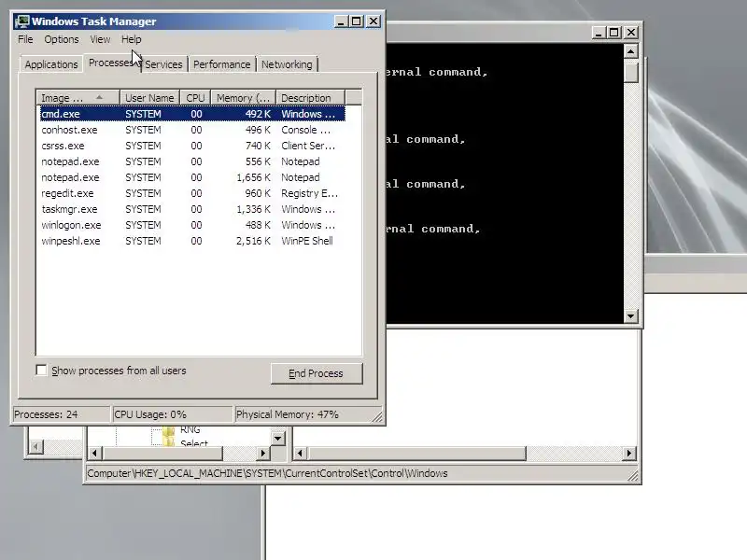
Task: Maximize the command prompt window
Action: [x=614, y=33]
